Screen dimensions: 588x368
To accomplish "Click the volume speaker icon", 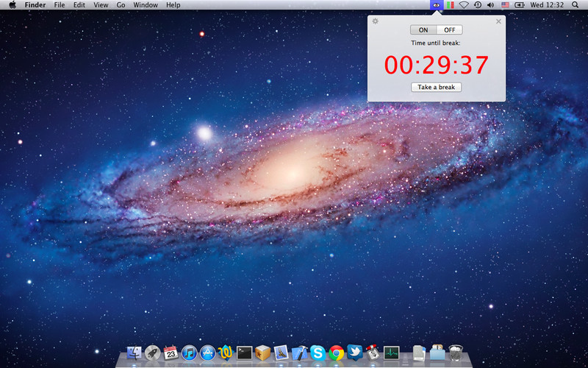I will pos(491,5).
